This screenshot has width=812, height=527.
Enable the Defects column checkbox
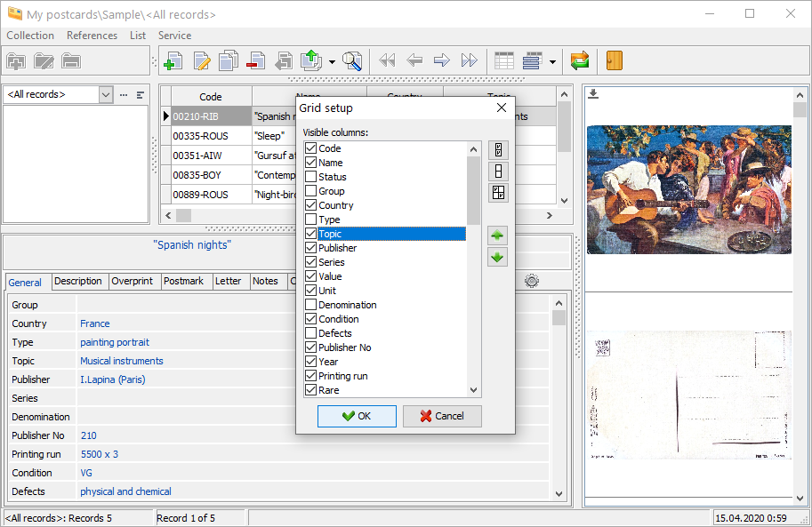[310, 333]
